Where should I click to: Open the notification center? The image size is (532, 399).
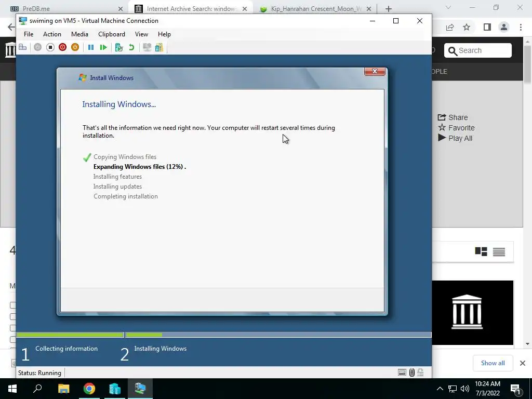(x=516, y=389)
